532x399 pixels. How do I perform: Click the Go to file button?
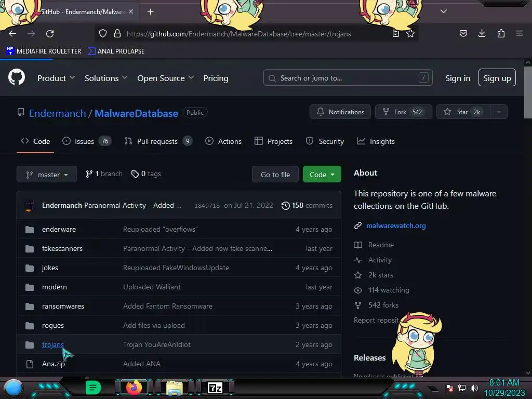(x=275, y=175)
